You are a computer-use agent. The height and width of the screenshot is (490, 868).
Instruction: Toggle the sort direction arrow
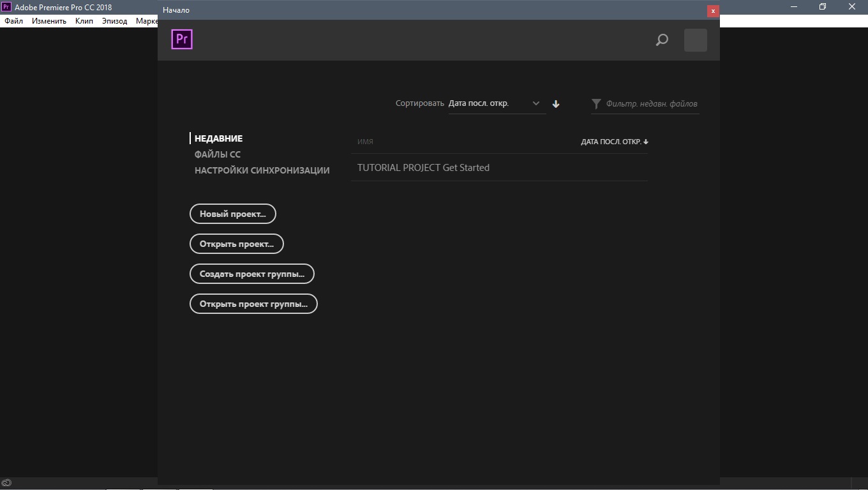[556, 104]
